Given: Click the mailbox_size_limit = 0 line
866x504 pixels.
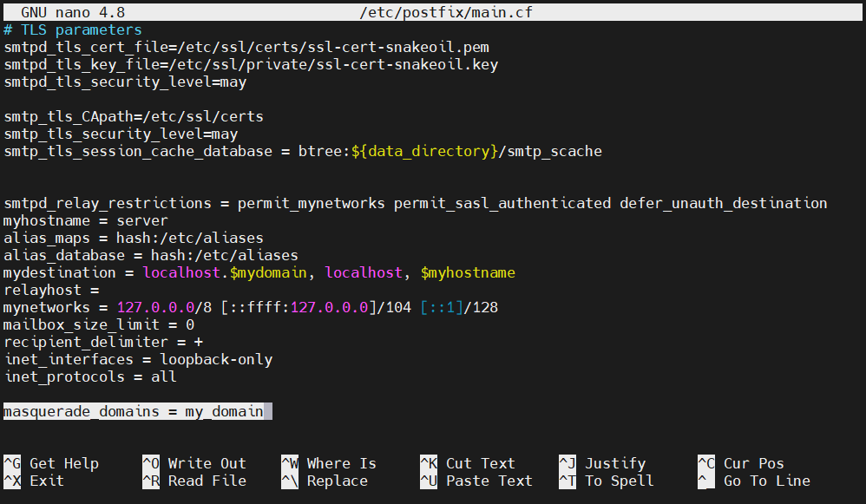Looking at the screenshot, I should point(99,324).
